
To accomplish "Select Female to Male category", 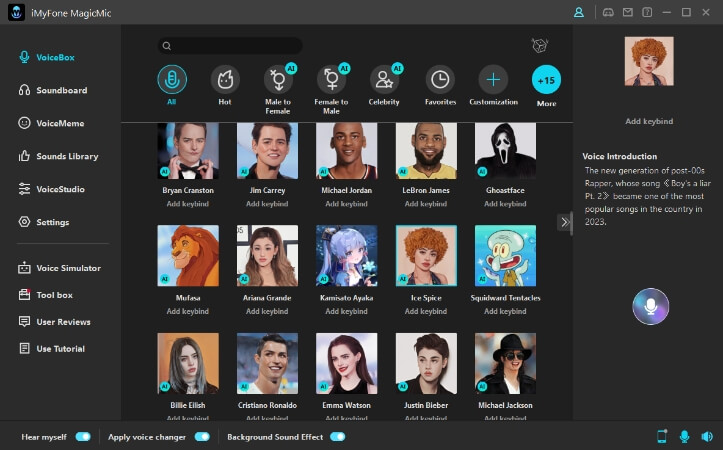I will tap(332, 80).
